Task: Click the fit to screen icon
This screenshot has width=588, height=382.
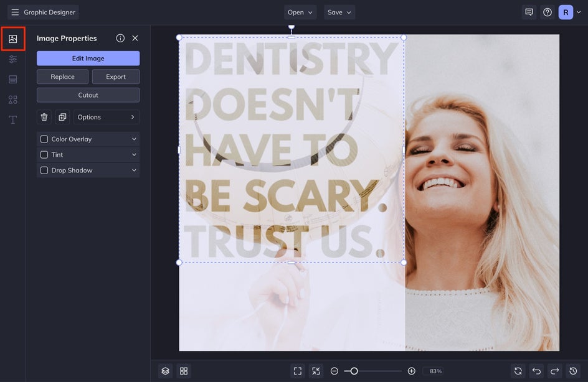Action: click(x=297, y=371)
